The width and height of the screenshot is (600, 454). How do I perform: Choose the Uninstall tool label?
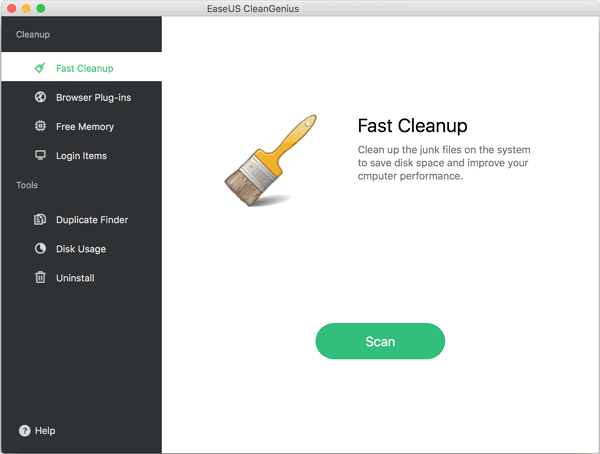click(x=75, y=278)
